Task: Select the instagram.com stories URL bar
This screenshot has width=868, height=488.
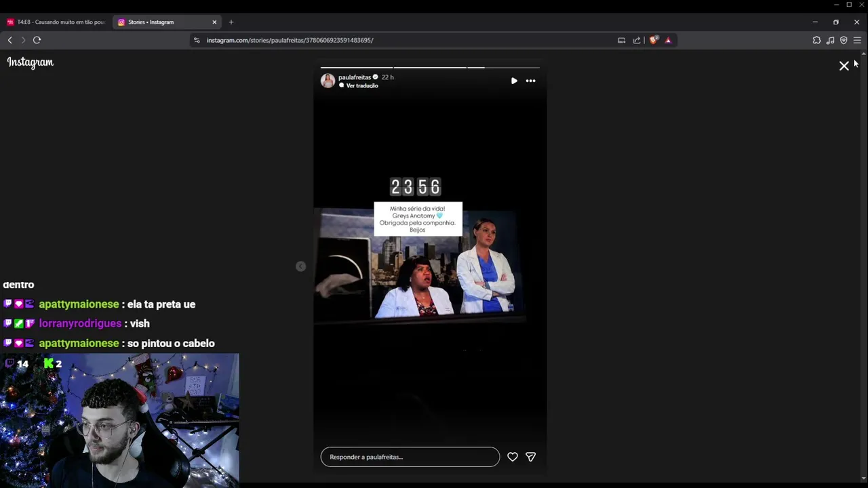Action: coord(290,40)
